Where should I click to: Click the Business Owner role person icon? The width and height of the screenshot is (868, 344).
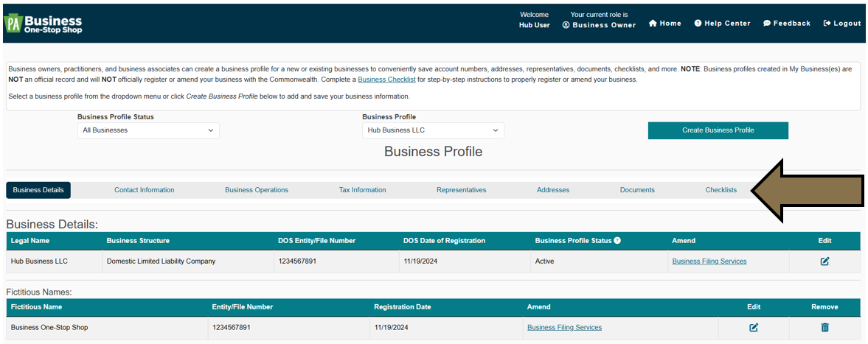pos(566,25)
